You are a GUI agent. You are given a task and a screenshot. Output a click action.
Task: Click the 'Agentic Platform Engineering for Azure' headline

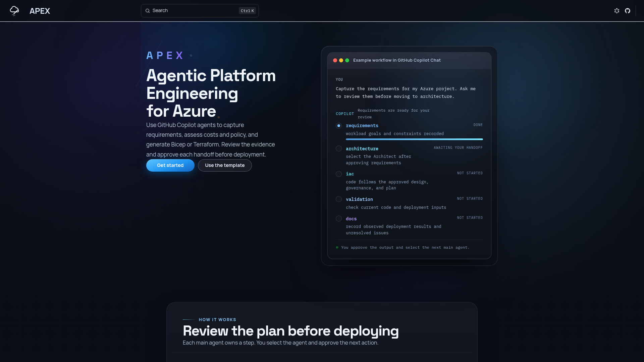(211, 93)
